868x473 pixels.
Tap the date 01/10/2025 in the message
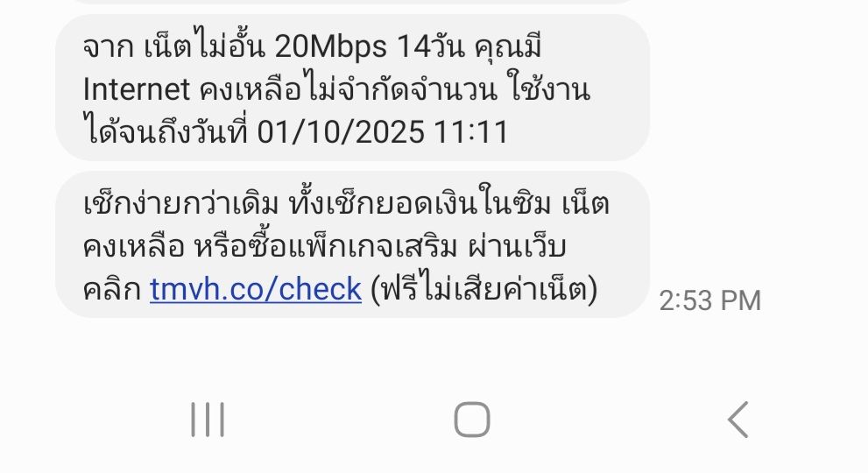(341, 131)
